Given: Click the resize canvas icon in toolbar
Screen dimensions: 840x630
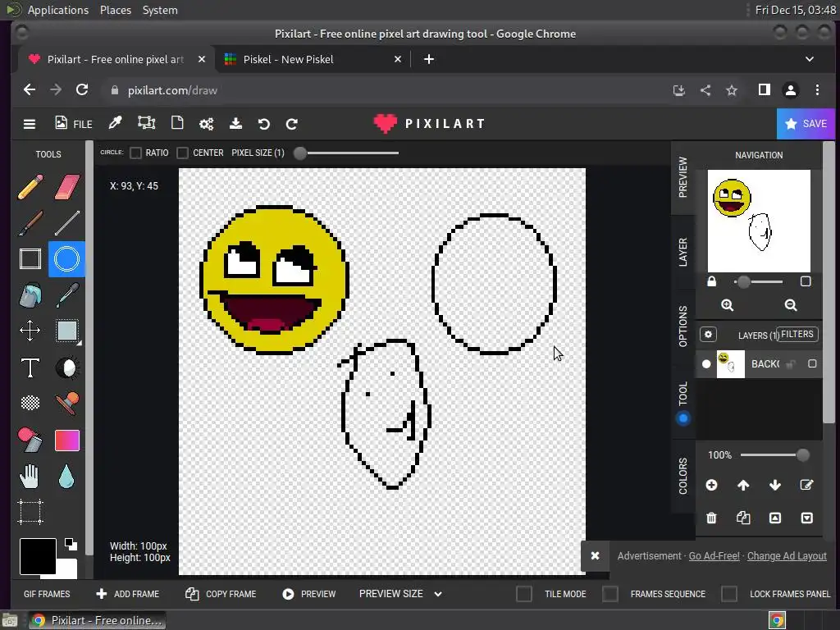Looking at the screenshot, I should click(146, 123).
